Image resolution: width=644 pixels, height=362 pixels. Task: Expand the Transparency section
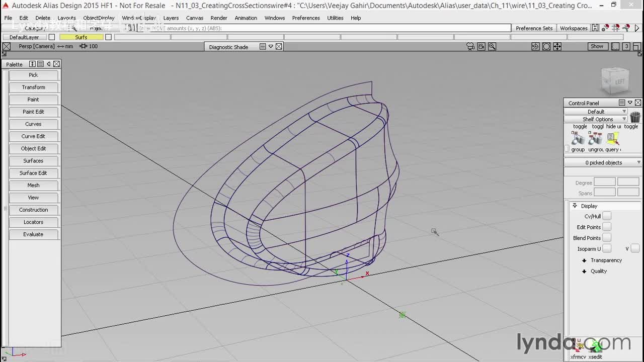584,260
